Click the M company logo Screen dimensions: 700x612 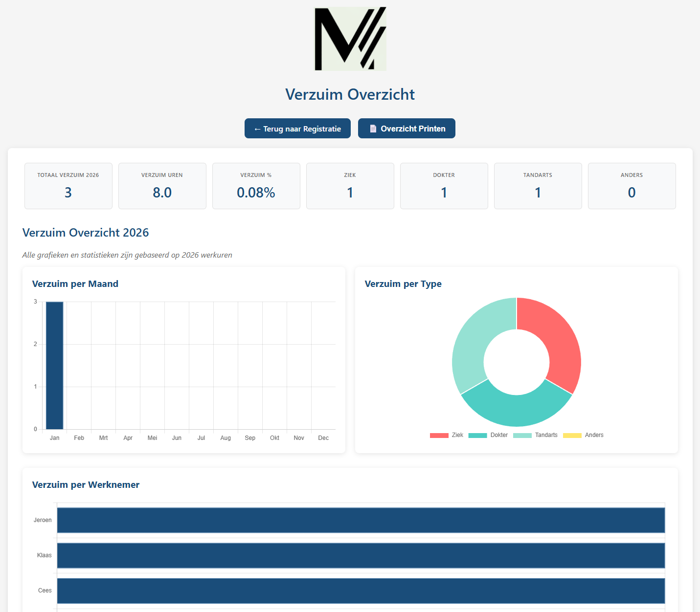click(350, 39)
